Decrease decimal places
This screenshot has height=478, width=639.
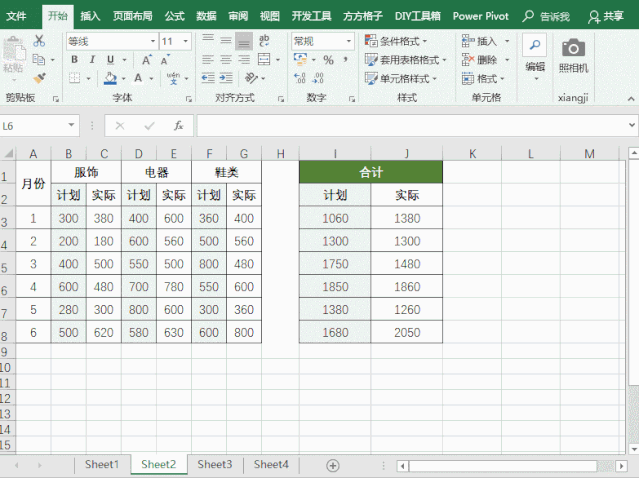[x=318, y=78]
